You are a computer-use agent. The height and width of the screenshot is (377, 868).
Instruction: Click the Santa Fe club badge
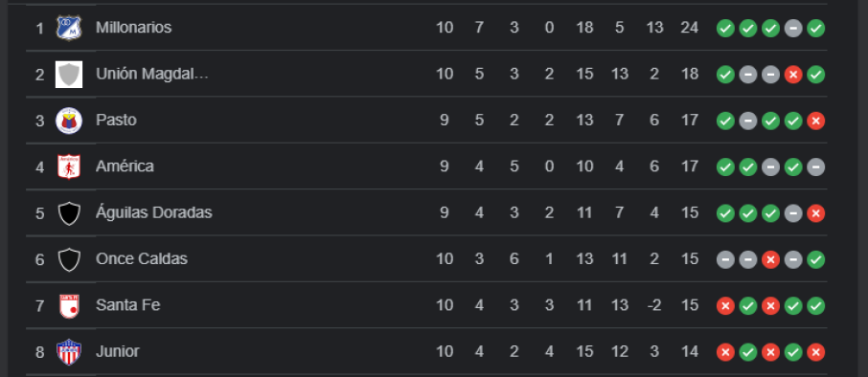(x=69, y=305)
